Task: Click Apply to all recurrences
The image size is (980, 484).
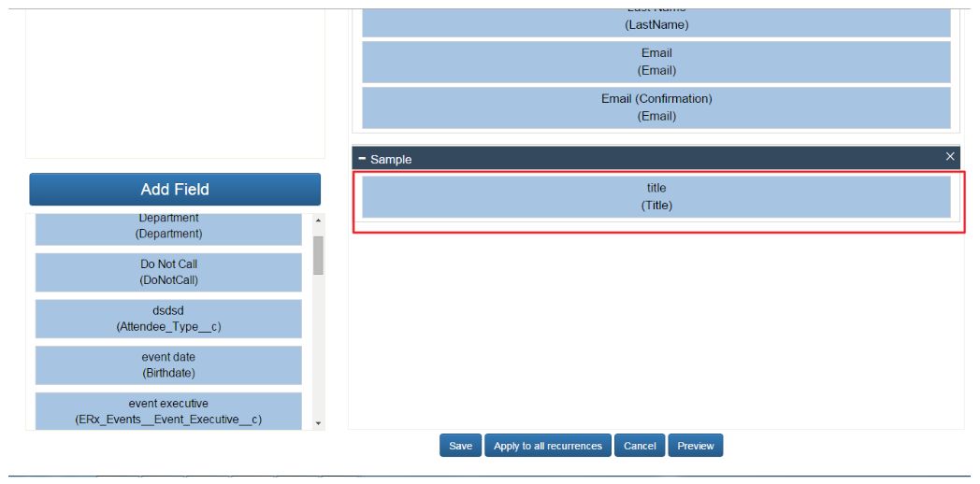Action: (x=547, y=446)
